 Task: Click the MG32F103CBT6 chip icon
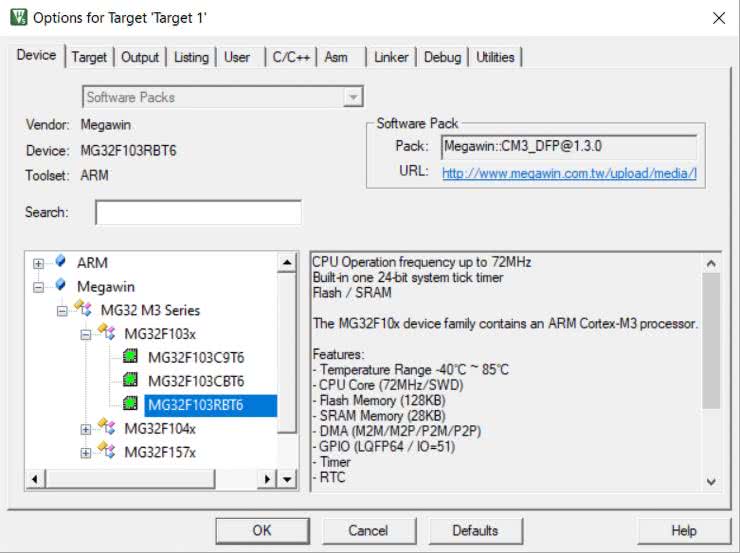pyautogui.click(x=130, y=381)
